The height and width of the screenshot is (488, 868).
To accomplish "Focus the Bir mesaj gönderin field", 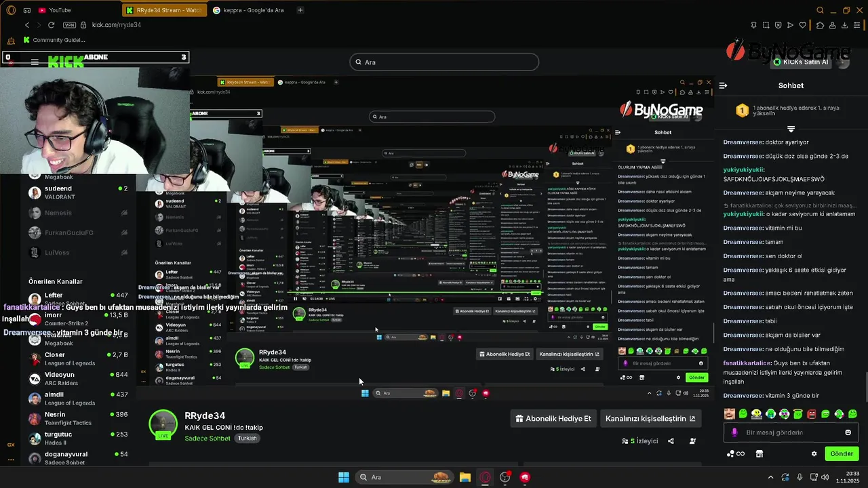I will coord(791,432).
